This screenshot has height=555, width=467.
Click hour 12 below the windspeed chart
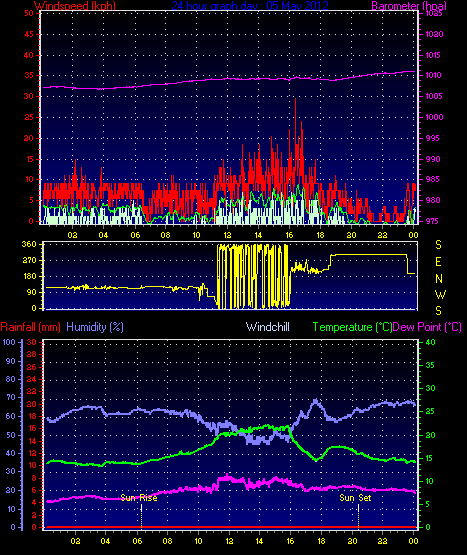point(227,235)
